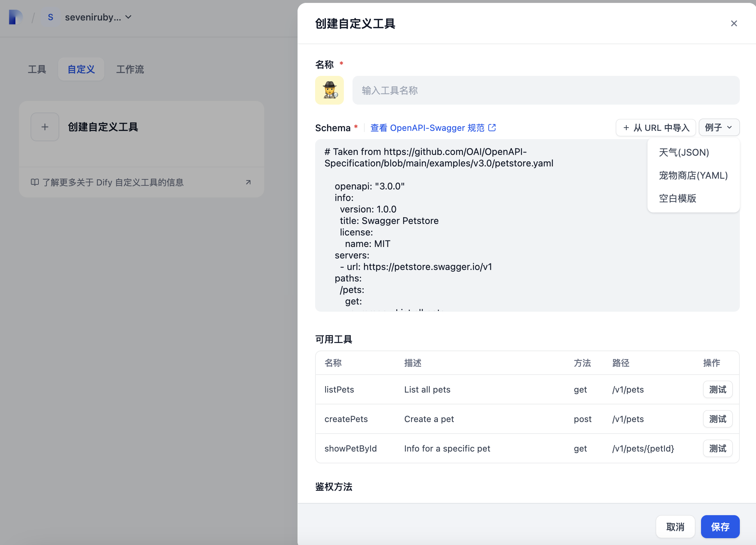Viewport: 756px width, 545px height.
Task: Choose the 空白模版 blank template
Action: [677, 198]
